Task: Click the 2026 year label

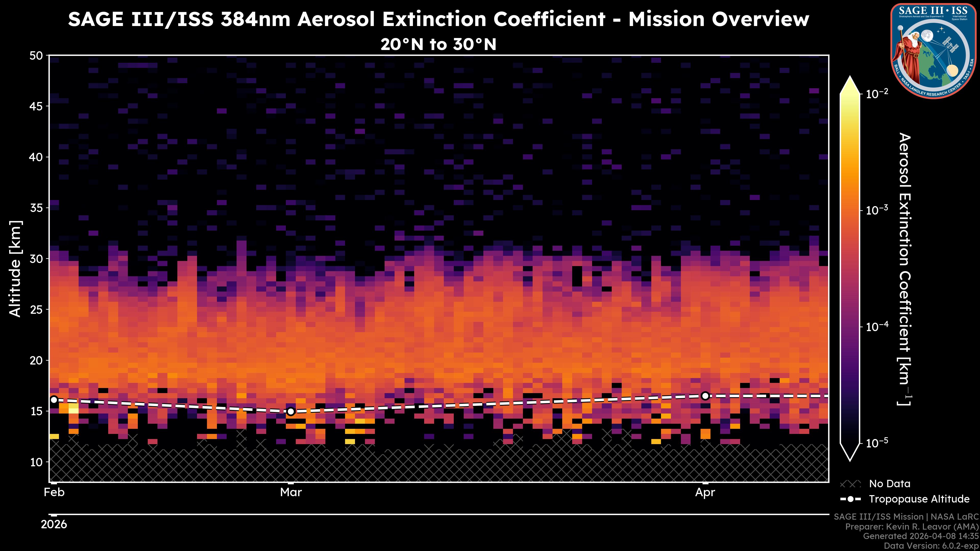Action: (54, 524)
